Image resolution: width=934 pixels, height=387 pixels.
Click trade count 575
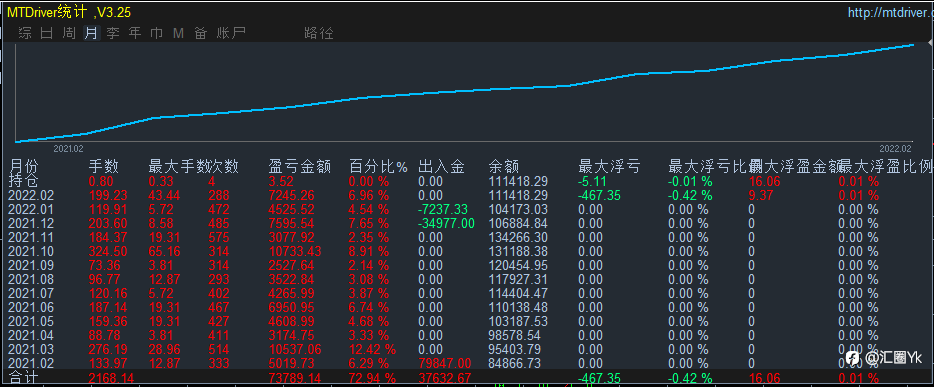tap(219, 237)
